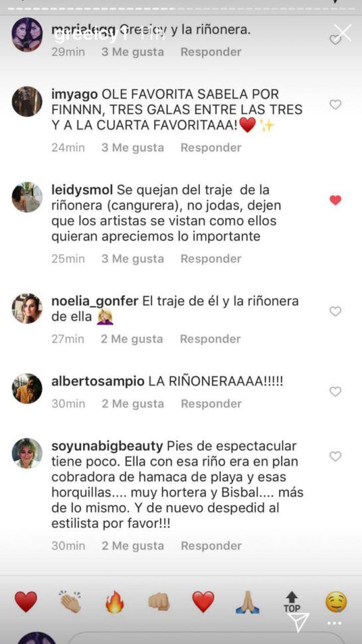The height and width of the screenshot is (644, 362).
Task: Close the story with the X icon
Action: [x=343, y=33]
